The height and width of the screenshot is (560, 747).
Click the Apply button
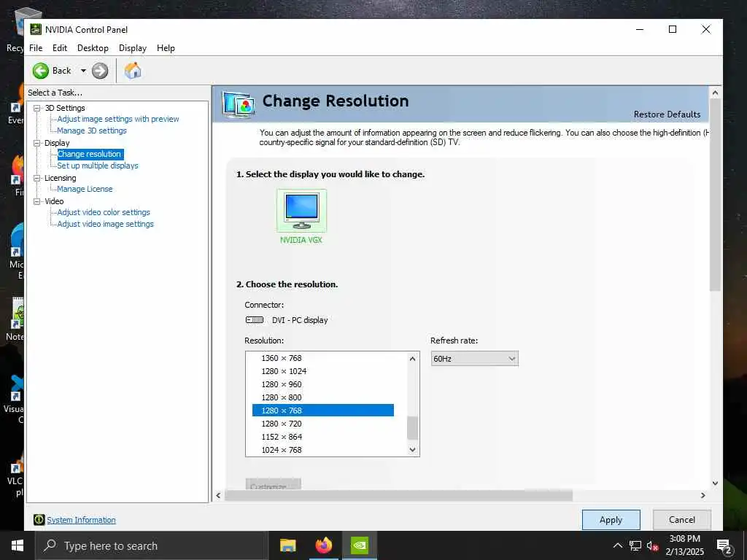tap(611, 519)
